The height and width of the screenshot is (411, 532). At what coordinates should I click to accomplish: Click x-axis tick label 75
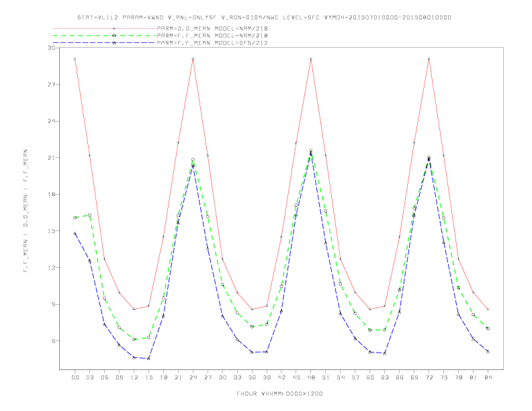click(444, 377)
